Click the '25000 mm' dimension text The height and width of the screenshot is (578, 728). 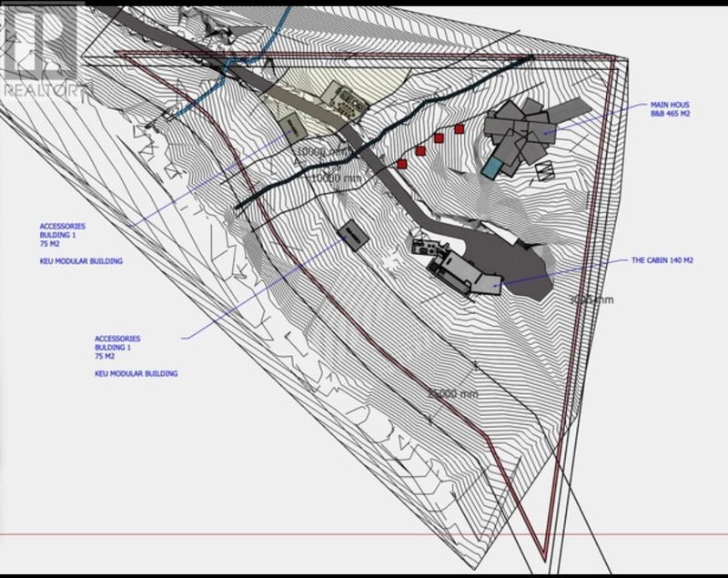click(x=452, y=394)
